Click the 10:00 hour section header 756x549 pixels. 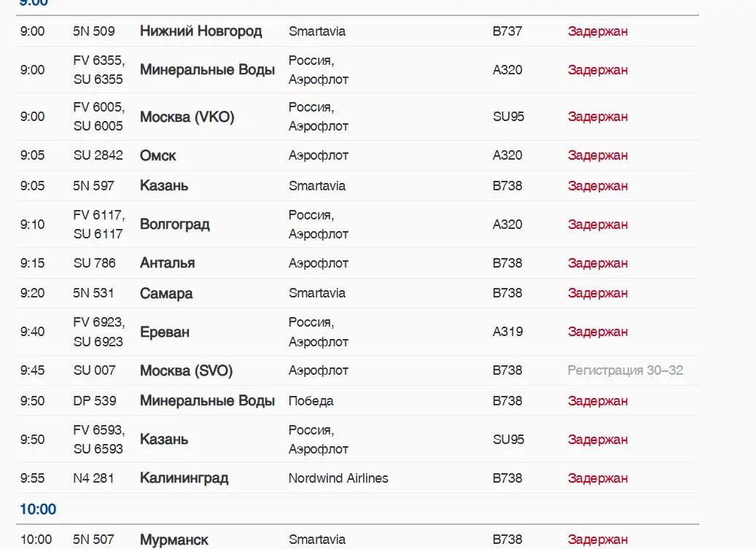[38, 509]
